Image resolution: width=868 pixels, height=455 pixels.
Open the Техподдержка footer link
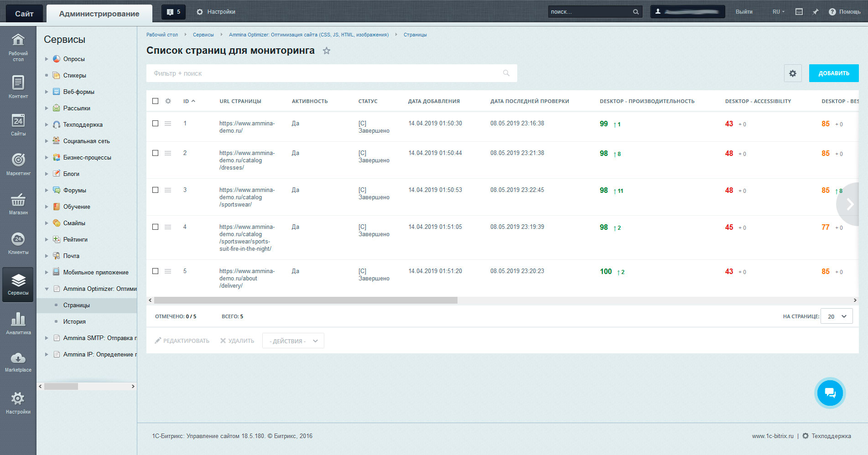click(x=831, y=436)
